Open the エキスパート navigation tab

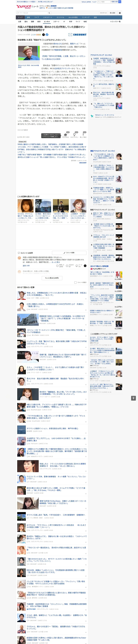coord(48,17)
